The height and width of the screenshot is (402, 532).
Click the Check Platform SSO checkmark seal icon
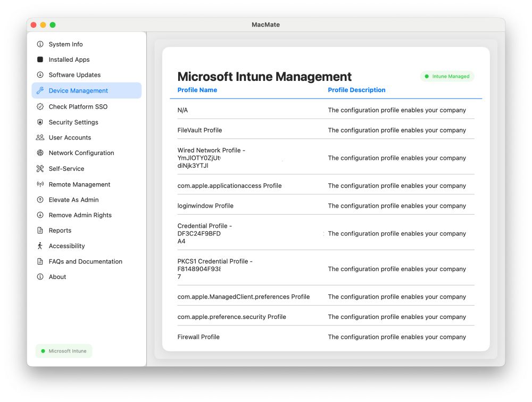[40, 106]
